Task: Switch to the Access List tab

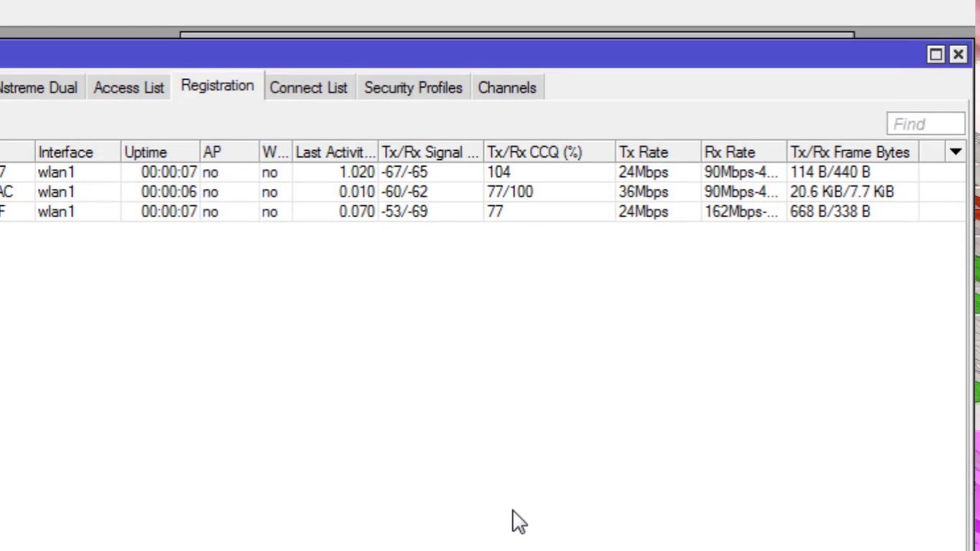Action: point(129,88)
